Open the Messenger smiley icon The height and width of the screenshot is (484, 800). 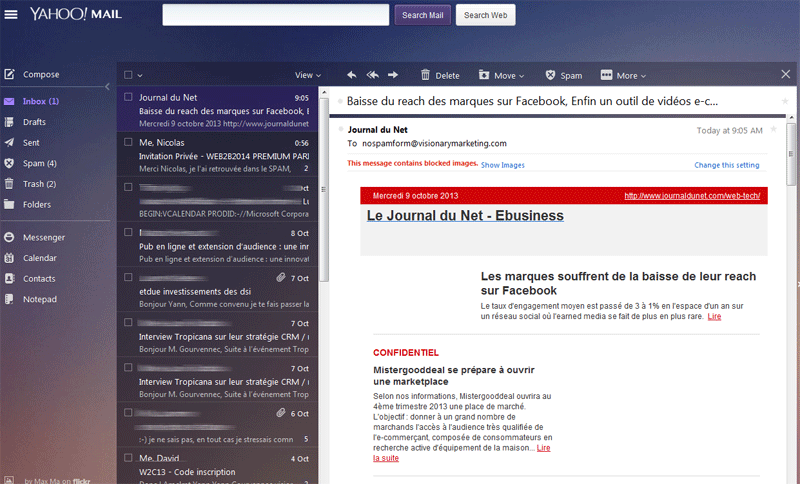point(9,237)
